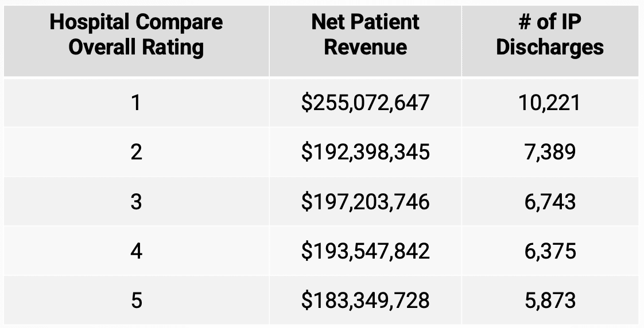Screen dimensions: 644x328
Task: Select the rating 2 cell
Action: pyautogui.click(x=136, y=153)
